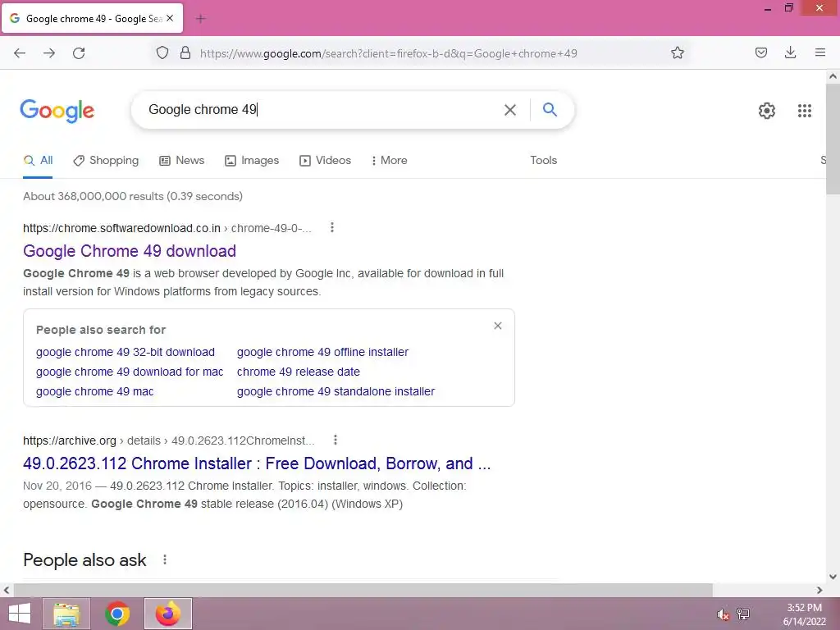The width and height of the screenshot is (840, 630).
Task: Launch Google Chrome from the taskbar
Action: (117, 614)
